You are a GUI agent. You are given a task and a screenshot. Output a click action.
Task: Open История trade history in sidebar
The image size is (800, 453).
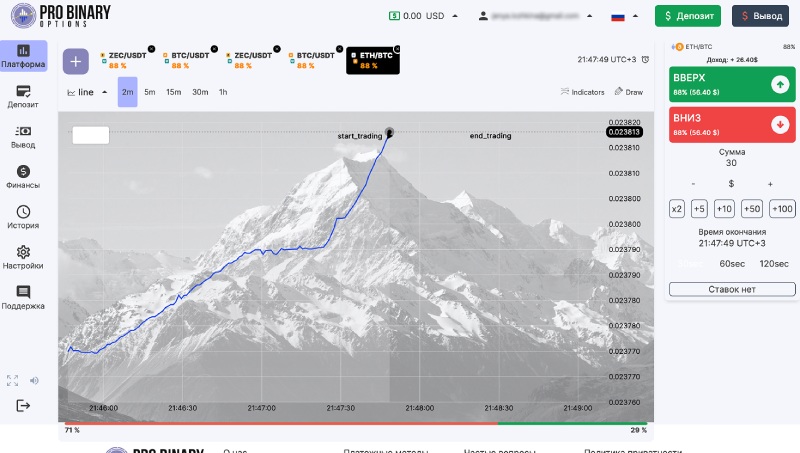[x=23, y=217]
